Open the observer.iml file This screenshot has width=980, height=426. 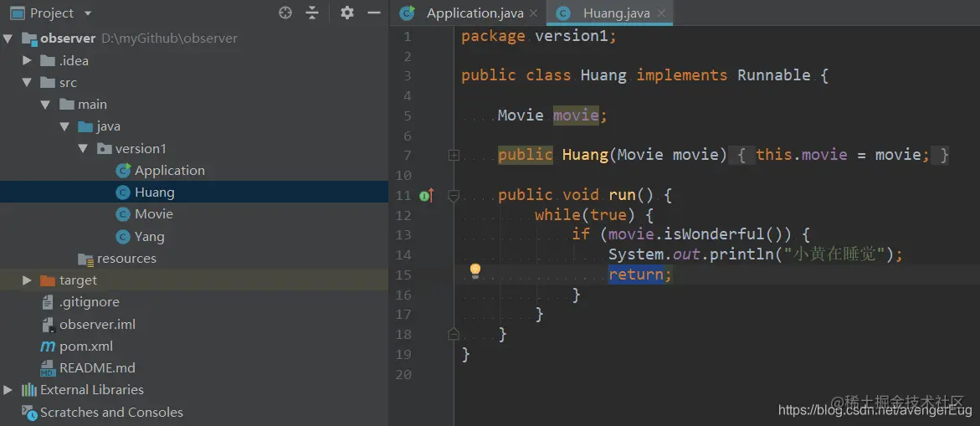pos(98,324)
